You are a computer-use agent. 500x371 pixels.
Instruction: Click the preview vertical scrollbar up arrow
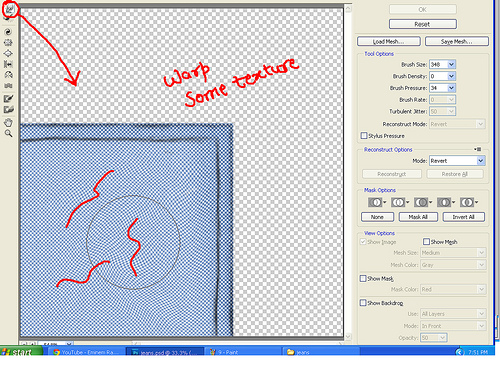(348, 8)
